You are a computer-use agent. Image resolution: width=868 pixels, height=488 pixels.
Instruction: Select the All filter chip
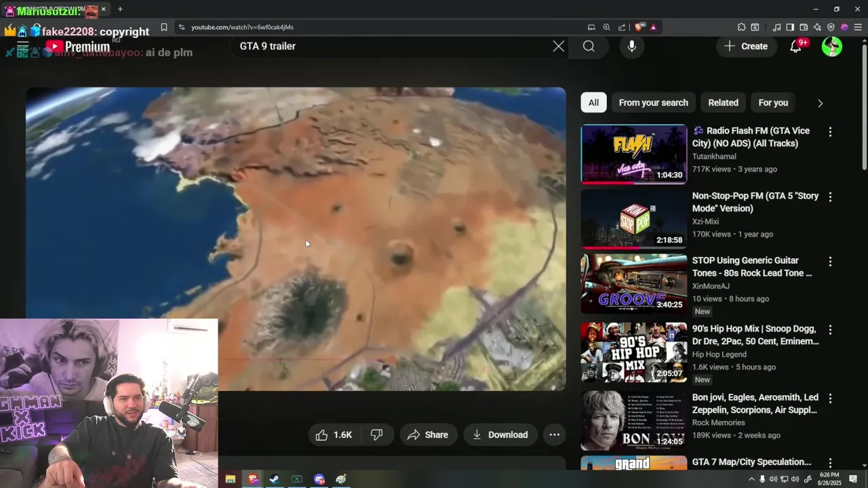coord(593,102)
